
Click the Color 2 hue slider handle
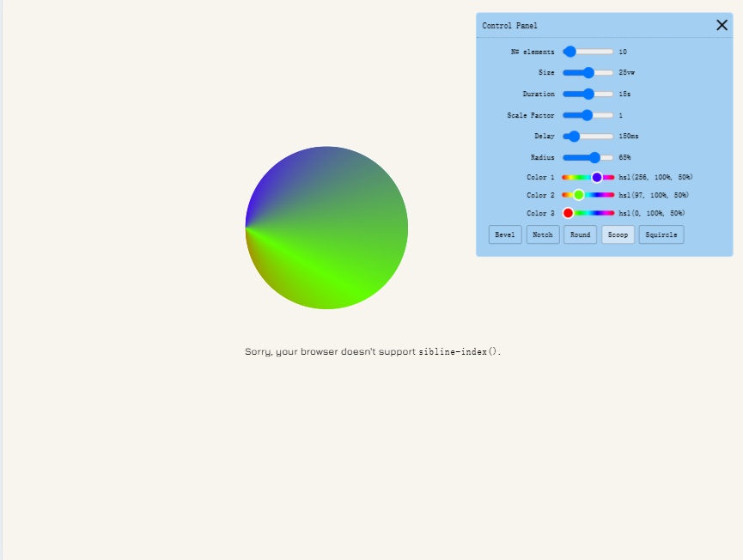coord(579,195)
